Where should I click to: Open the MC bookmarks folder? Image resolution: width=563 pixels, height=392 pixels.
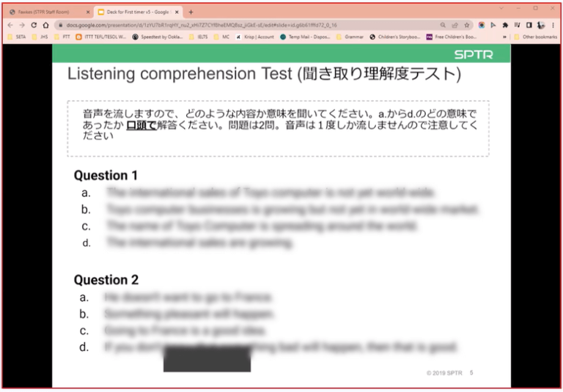[x=221, y=37]
